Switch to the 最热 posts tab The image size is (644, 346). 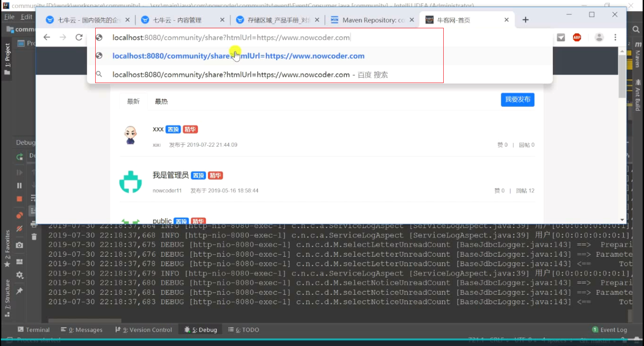point(161,101)
